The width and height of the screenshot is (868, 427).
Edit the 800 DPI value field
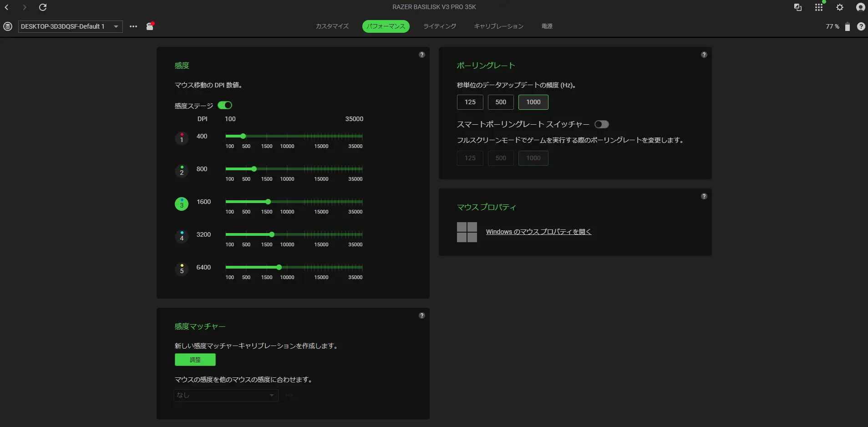click(202, 169)
